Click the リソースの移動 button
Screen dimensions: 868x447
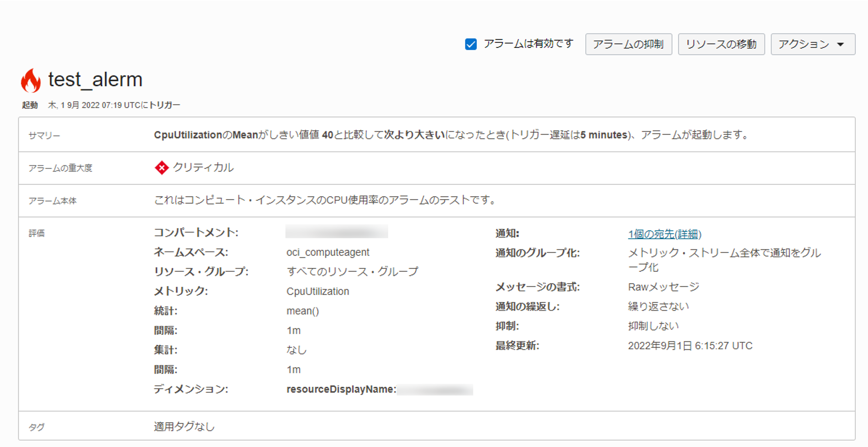(721, 44)
